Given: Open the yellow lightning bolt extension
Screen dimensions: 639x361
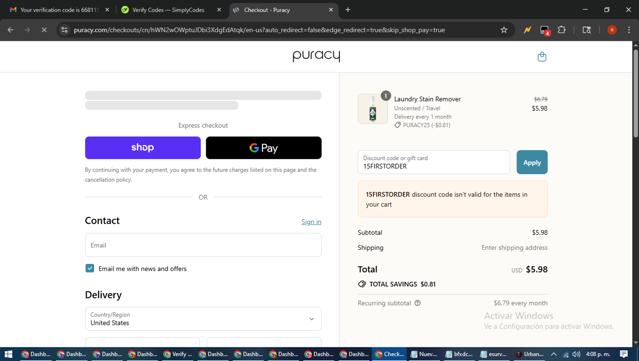Looking at the screenshot, I should click(527, 30).
